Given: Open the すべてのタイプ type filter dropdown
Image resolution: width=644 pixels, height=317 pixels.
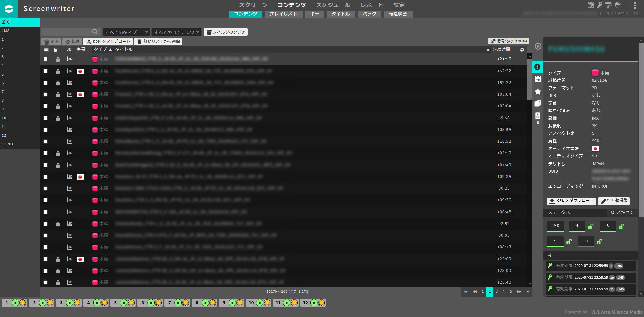Looking at the screenshot, I should (x=126, y=32).
